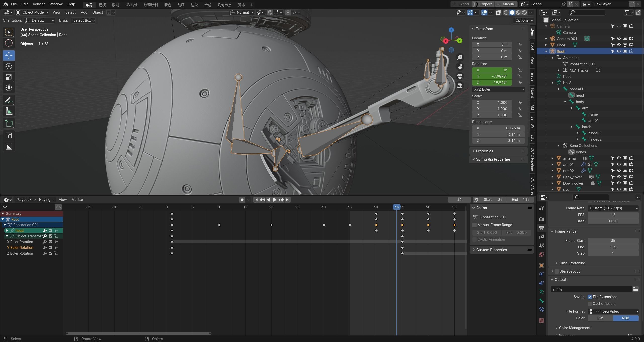Open Keying menu in timeline
644x342 pixels.
coord(47,200)
